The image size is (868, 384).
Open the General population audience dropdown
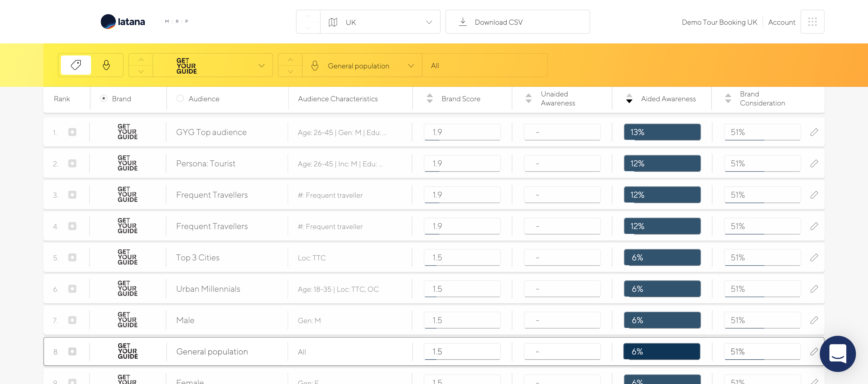[x=362, y=65]
